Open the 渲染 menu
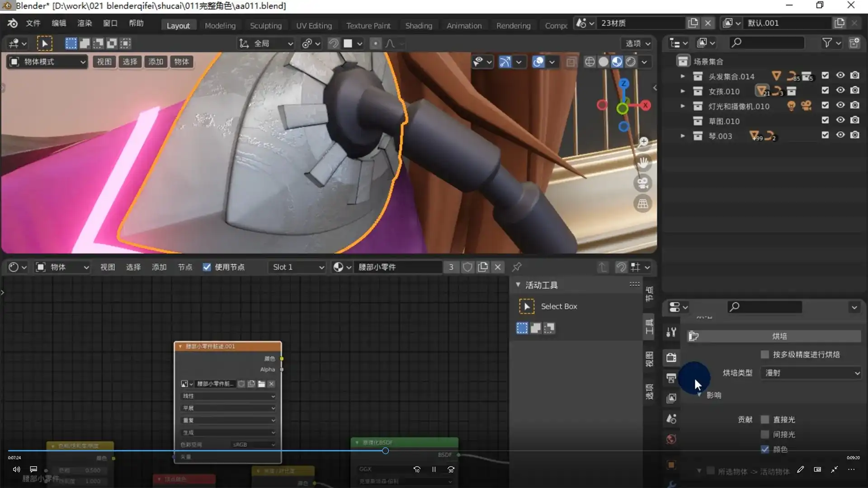Screen dimensions: 868x488 tap(85, 23)
